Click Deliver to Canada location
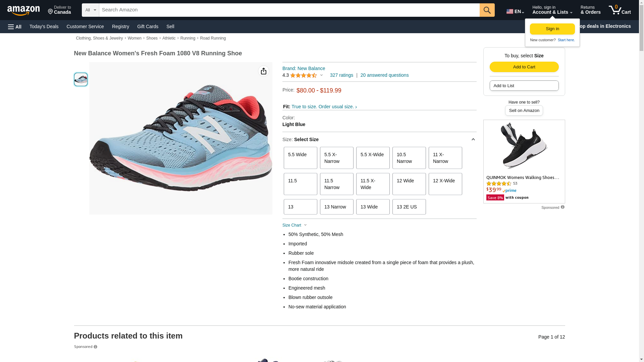The height and width of the screenshot is (362, 644). click(59, 10)
